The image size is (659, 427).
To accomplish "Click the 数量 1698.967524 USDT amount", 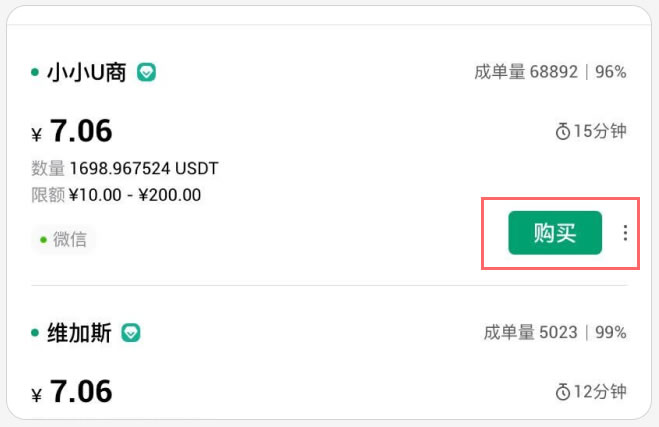I will [125, 169].
